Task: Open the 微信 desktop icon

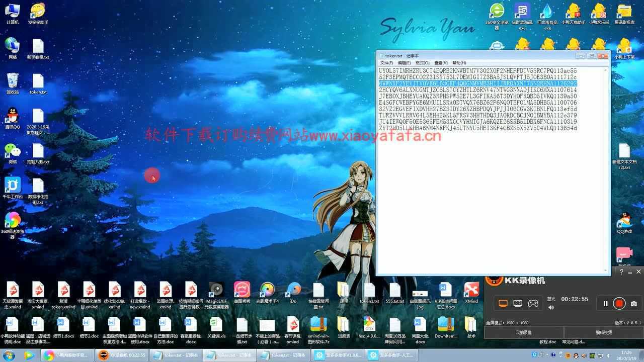Action: coord(13,153)
